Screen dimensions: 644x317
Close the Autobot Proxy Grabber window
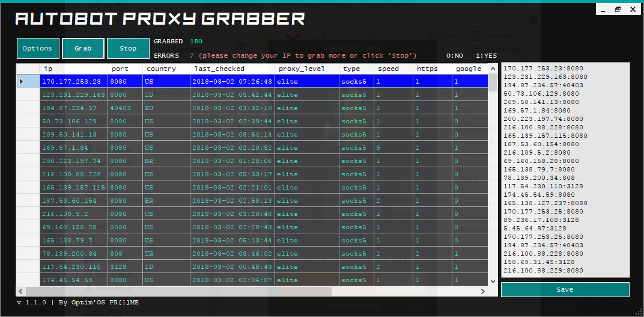pyautogui.click(x=633, y=10)
